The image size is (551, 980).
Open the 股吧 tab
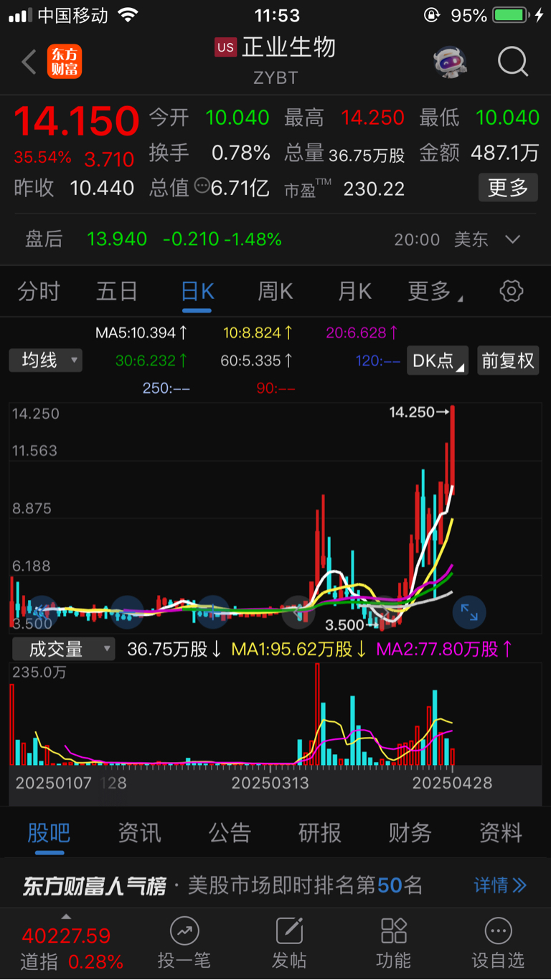point(49,833)
